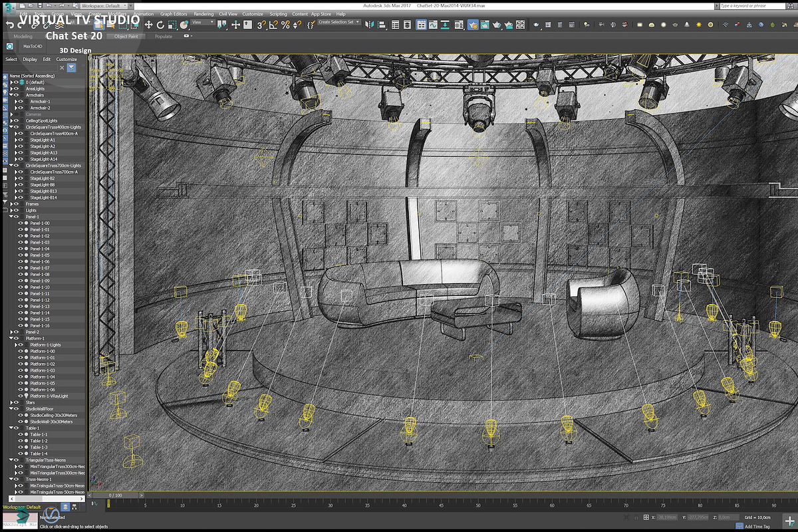This screenshot has height=532, width=798.
Task: Switch to the Object Paint ribbon tab
Action: pos(126,37)
